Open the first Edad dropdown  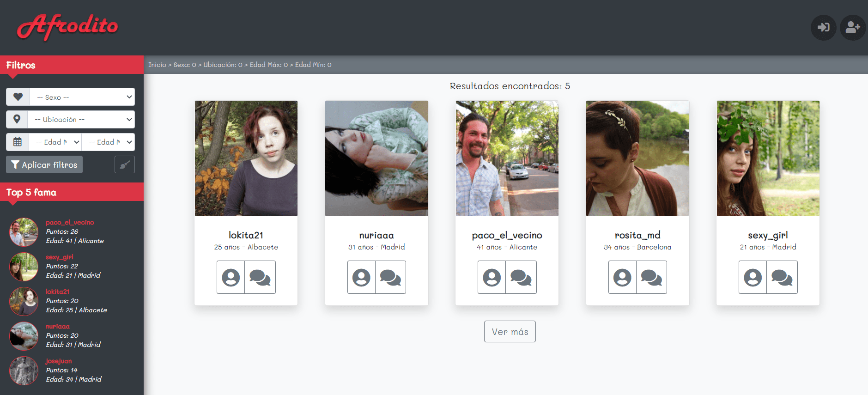55,142
